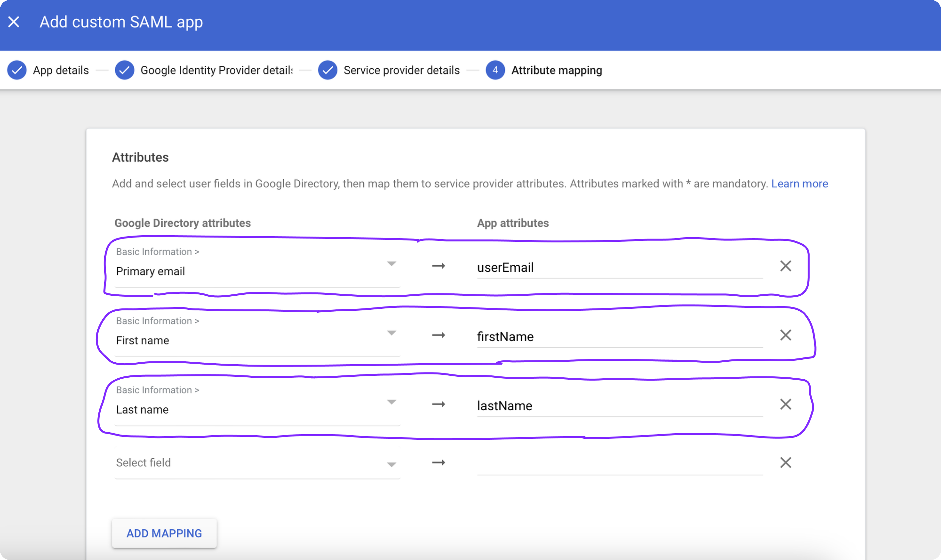Delete the empty Select field mapping row
Viewport: 941px width, 560px height.
click(x=785, y=462)
